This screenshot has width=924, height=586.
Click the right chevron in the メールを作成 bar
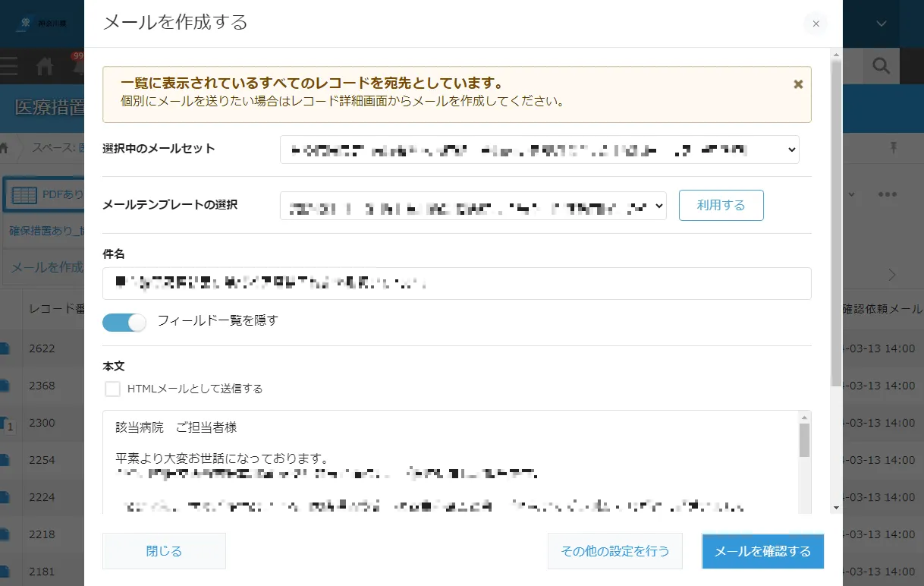[892, 274]
